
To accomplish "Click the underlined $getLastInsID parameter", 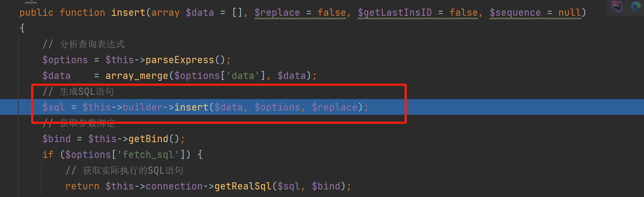I will [395, 13].
